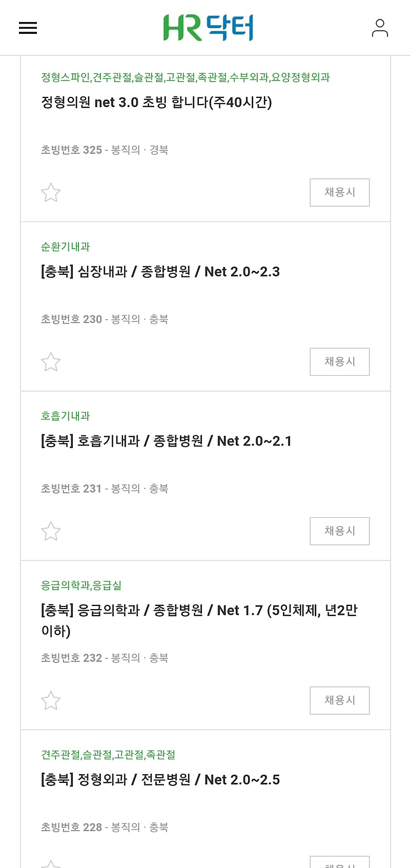Bookmark the 호흡기내과 listing with star
410x868 pixels.
[51, 531]
